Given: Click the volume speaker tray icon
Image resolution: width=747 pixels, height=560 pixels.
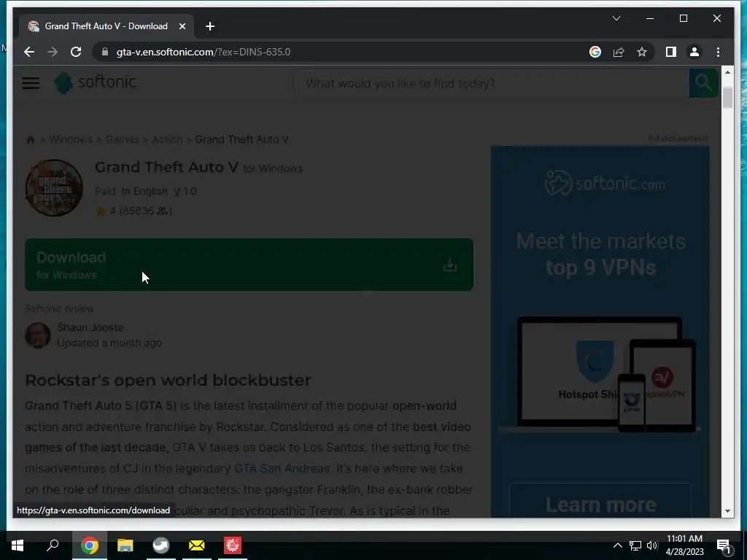Looking at the screenshot, I should click(652, 545).
